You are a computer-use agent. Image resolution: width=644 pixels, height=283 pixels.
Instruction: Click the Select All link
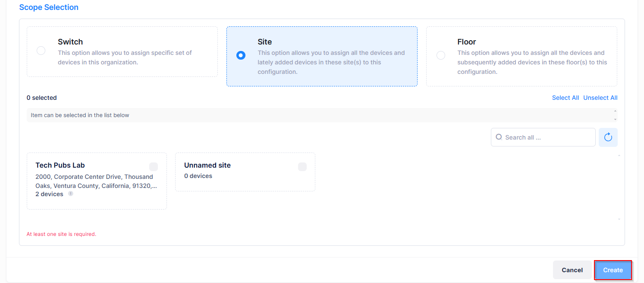coord(565,98)
